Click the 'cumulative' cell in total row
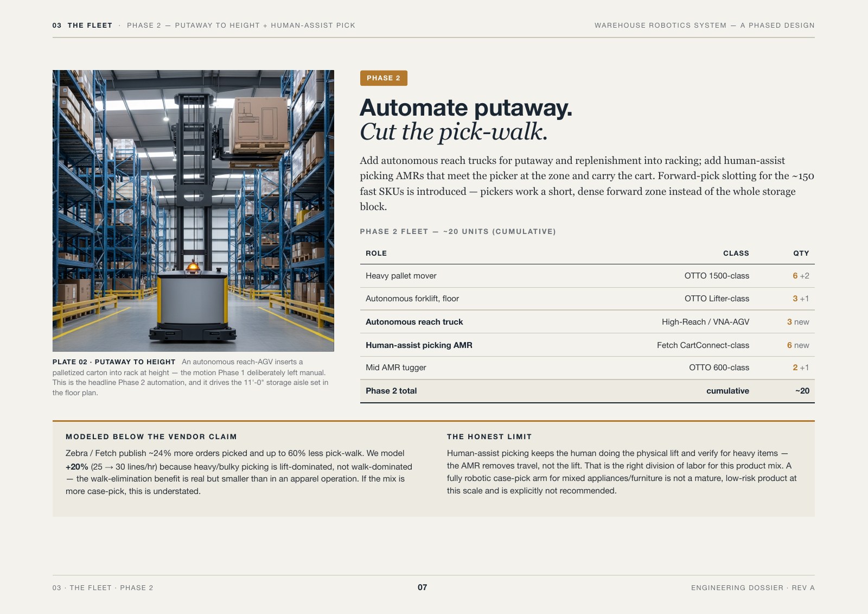Image resolution: width=868 pixels, height=614 pixels. point(727,391)
